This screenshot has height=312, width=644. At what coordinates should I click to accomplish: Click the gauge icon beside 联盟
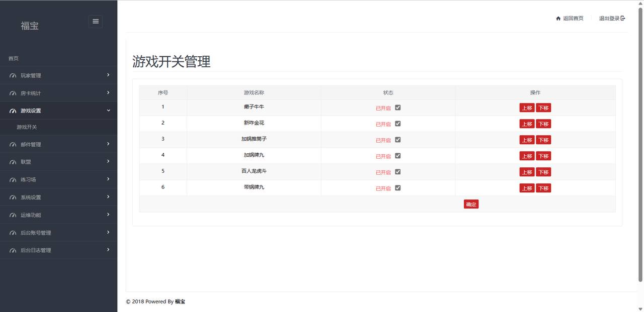13,162
